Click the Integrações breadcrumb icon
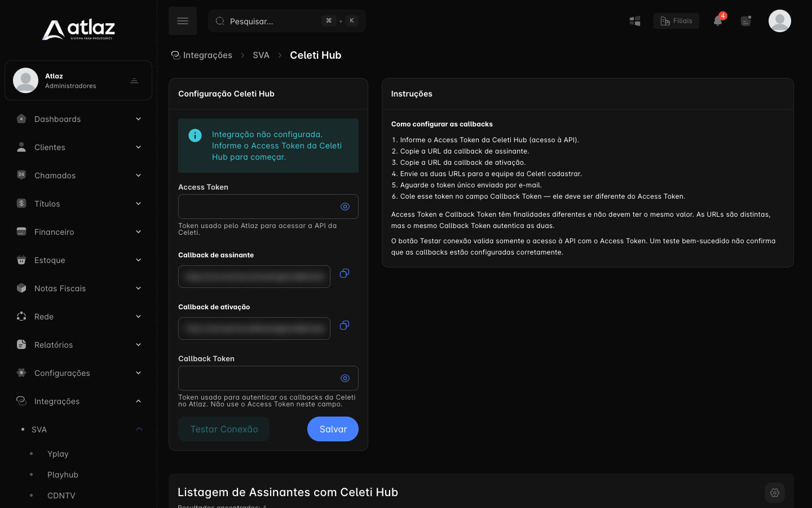This screenshot has height=508, width=812. point(176,55)
